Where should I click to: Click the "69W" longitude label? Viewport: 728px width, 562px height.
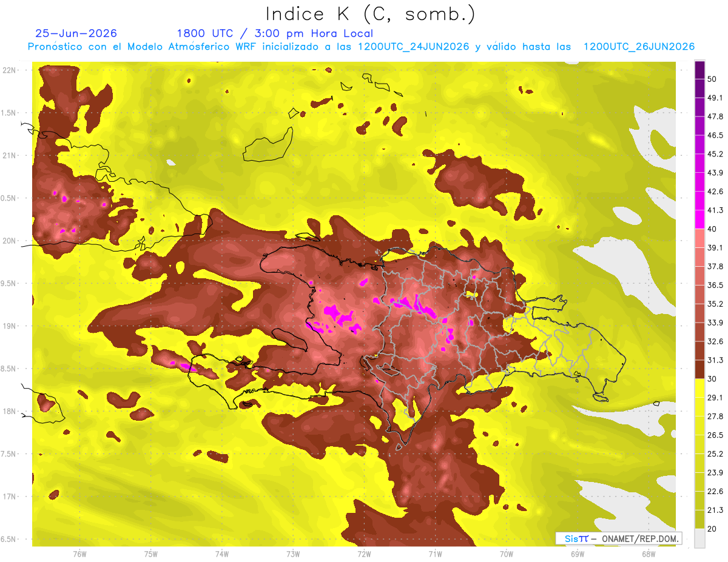(x=578, y=554)
